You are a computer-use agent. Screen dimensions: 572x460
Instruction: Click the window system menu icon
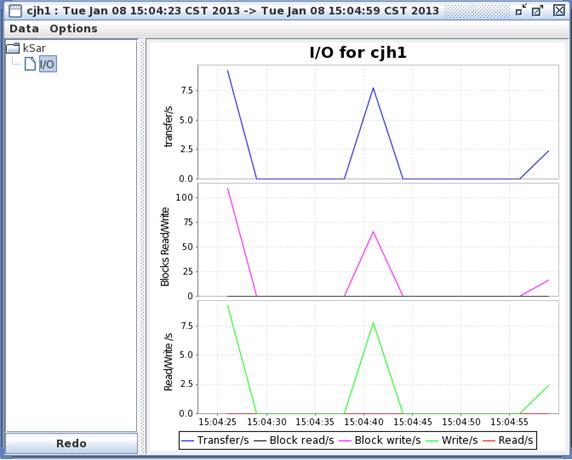pos(15,11)
